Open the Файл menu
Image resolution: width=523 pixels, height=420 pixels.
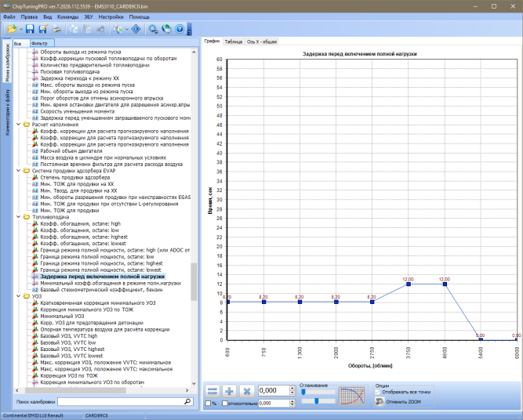coord(9,16)
